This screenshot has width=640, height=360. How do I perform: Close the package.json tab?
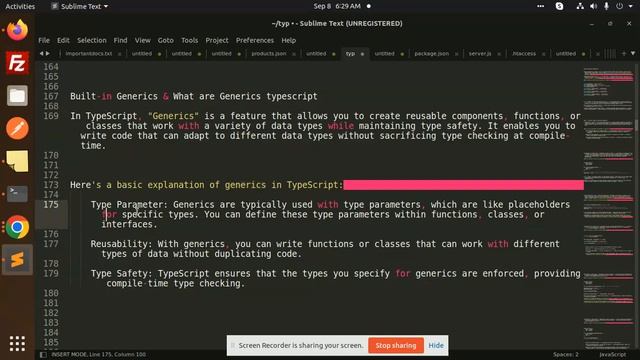tap(456, 54)
